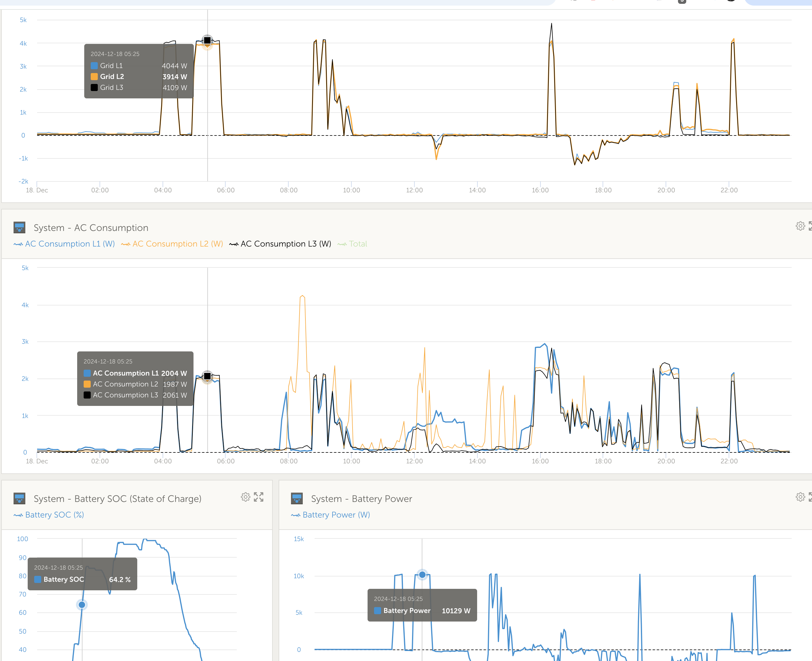The height and width of the screenshot is (661, 812).
Task: Click Battery SOC widget device icon
Action: (19, 498)
